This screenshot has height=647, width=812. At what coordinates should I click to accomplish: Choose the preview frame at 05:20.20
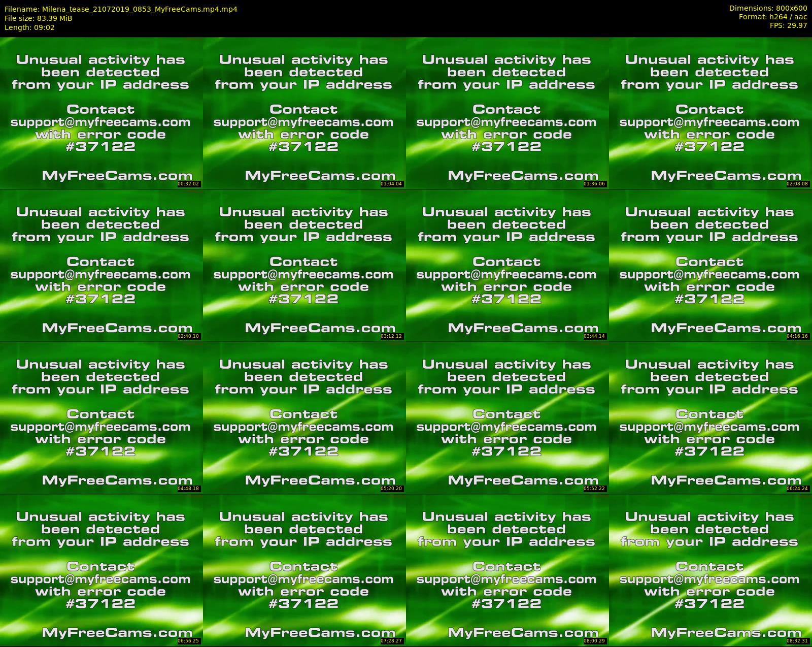pos(304,417)
